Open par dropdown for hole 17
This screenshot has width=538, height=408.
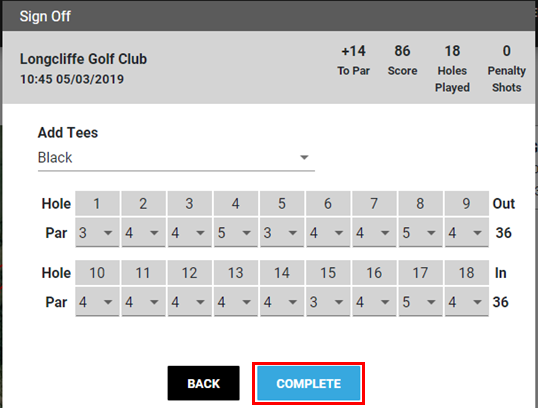point(420,302)
